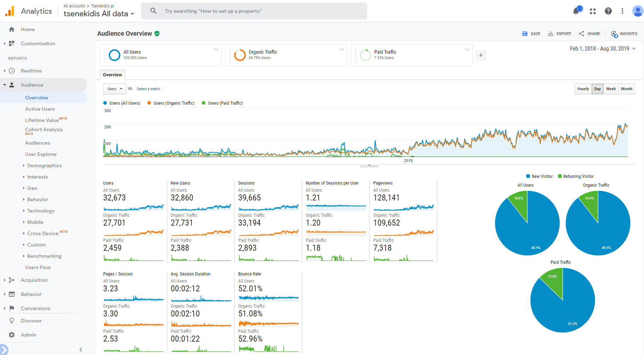This screenshot has width=644, height=355.
Task: Open the date range picker
Action: click(x=603, y=49)
